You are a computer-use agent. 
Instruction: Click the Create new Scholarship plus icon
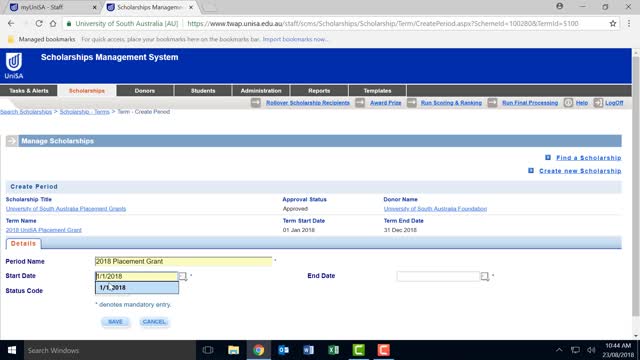531,171
